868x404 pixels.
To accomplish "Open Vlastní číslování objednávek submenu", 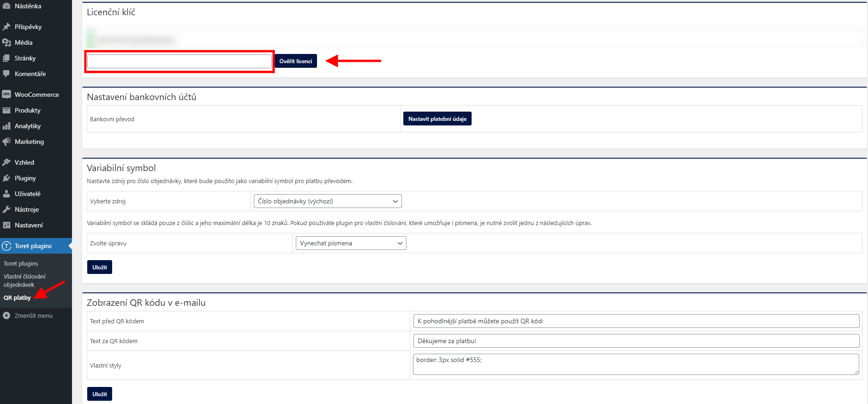I will coord(24,280).
